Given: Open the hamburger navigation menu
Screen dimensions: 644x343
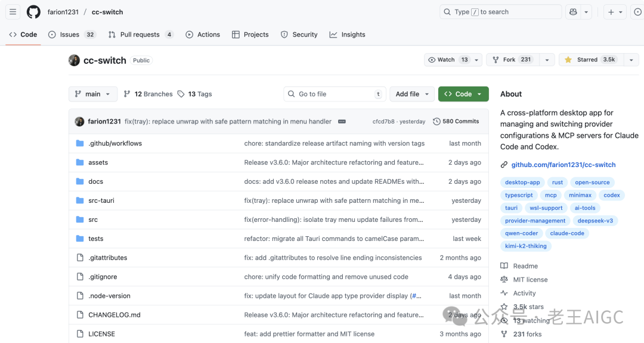Looking at the screenshot, I should point(13,12).
